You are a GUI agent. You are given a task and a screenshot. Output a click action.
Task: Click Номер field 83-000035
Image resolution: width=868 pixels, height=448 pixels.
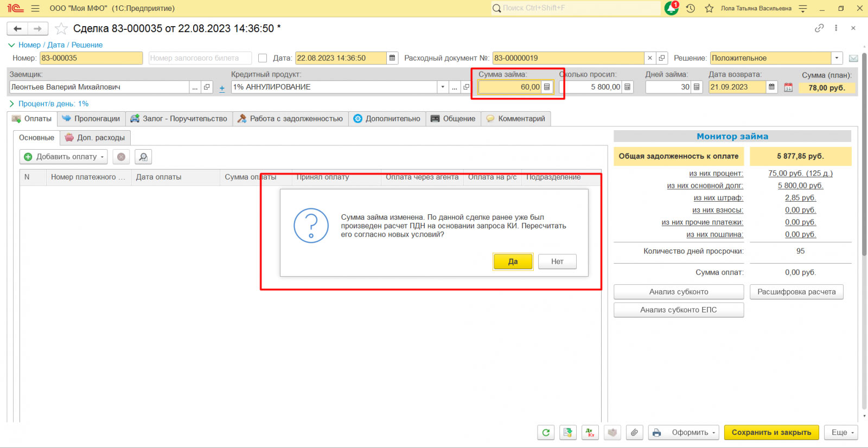[x=91, y=58]
